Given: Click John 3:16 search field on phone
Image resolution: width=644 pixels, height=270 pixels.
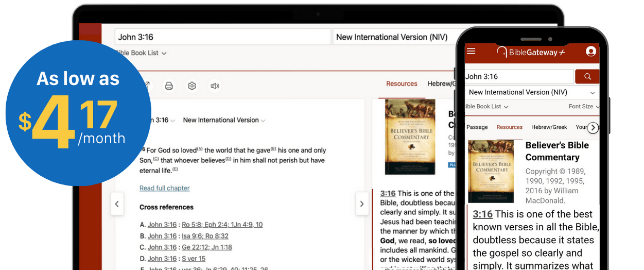Looking at the screenshot, I should coord(519,77).
